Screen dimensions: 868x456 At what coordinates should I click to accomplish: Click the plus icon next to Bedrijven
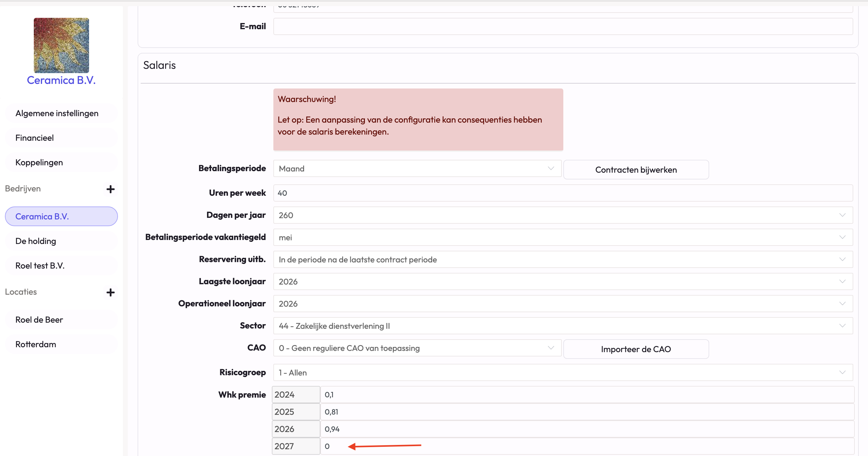pyautogui.click(x=110, y=189)
